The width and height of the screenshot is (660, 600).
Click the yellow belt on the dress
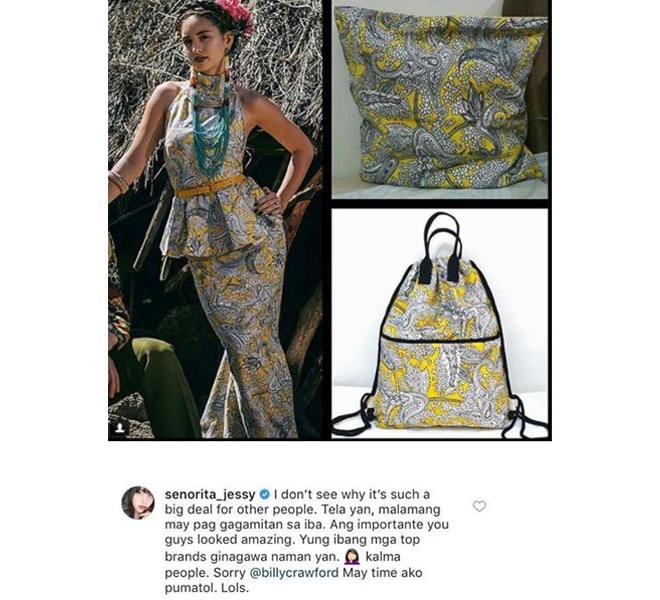(209, 187)
